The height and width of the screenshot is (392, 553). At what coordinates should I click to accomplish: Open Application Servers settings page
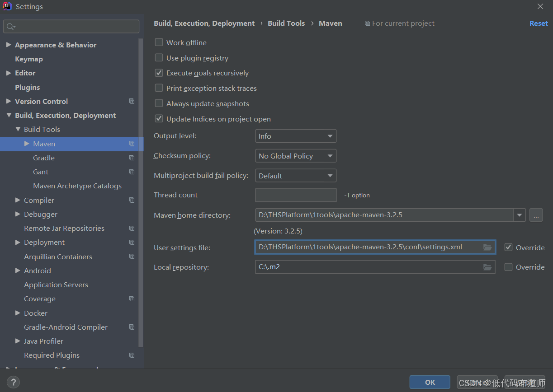click(x=56, y=285)
